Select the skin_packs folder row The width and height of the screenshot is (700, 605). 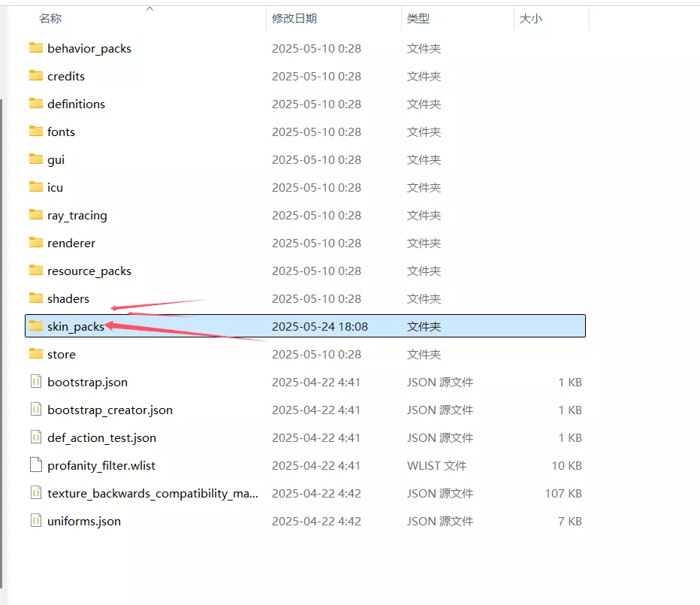click(306, 326)
